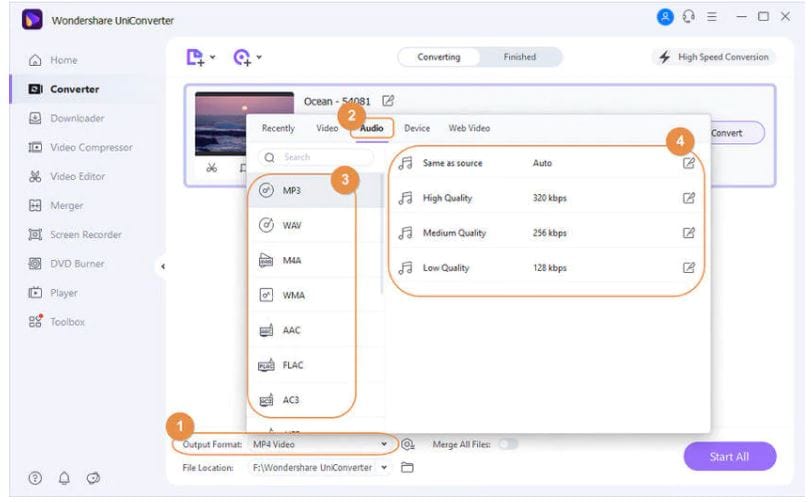This screenshot has width=811, height=502.
Task: Switch to the Recently tab
Action: 278,128
